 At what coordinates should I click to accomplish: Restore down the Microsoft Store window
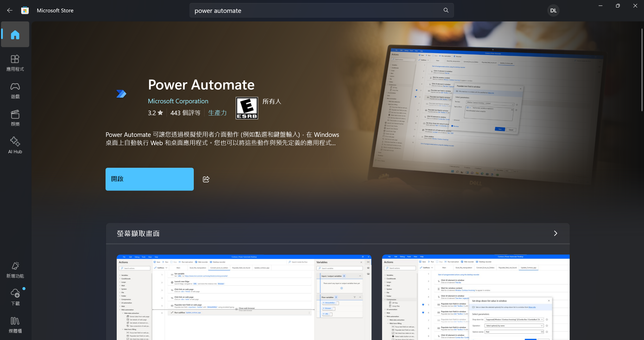point(618,6)
